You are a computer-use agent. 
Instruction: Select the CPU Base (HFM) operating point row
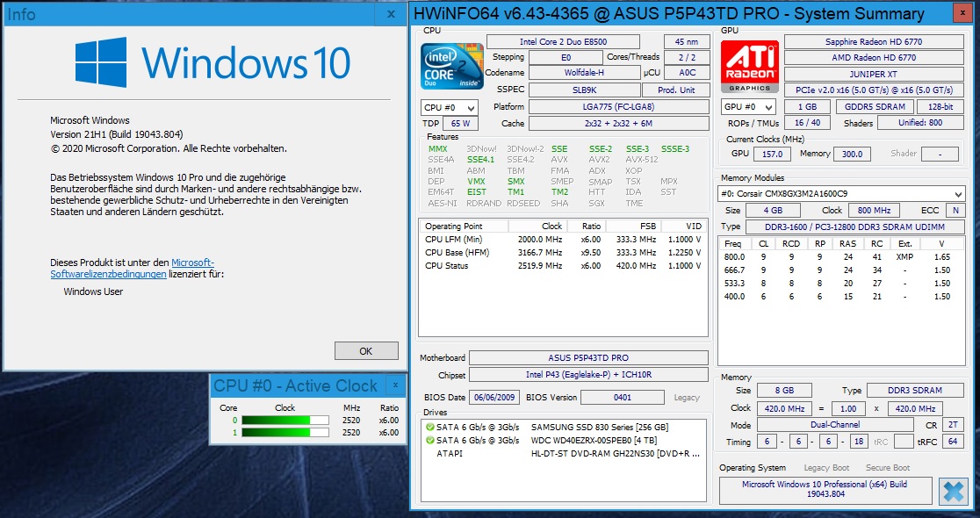[563, 253]
